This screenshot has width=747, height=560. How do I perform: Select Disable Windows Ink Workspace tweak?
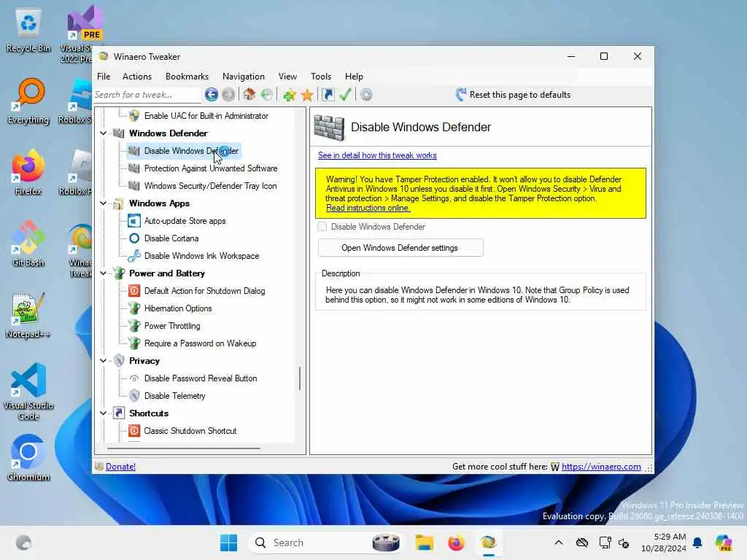point(201,256)
